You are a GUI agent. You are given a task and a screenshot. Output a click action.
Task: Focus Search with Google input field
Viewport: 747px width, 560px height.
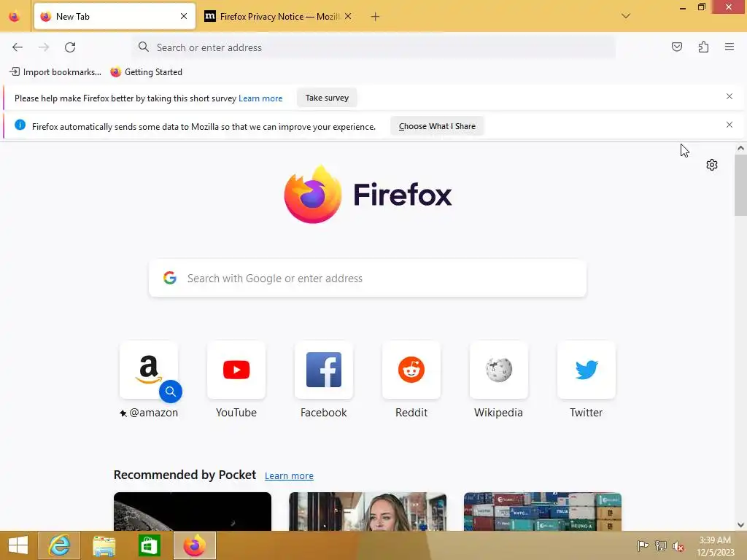pos(368,278)
